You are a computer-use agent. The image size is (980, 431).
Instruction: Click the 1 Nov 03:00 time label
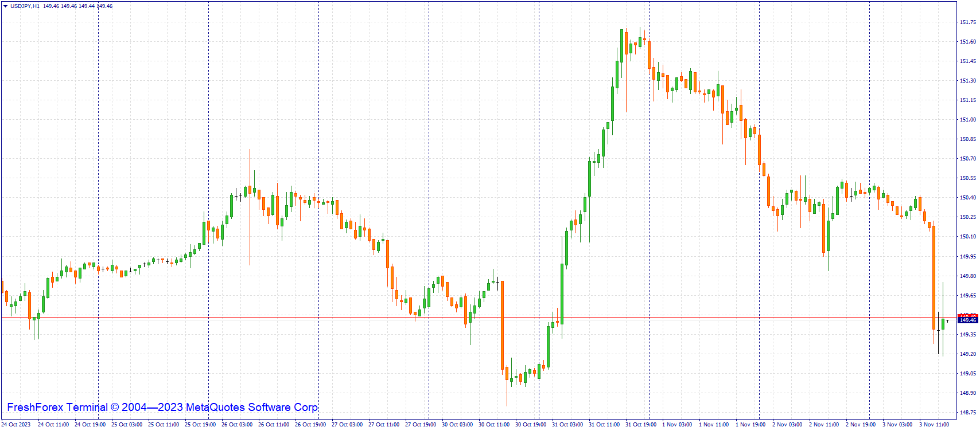(677, 425)
